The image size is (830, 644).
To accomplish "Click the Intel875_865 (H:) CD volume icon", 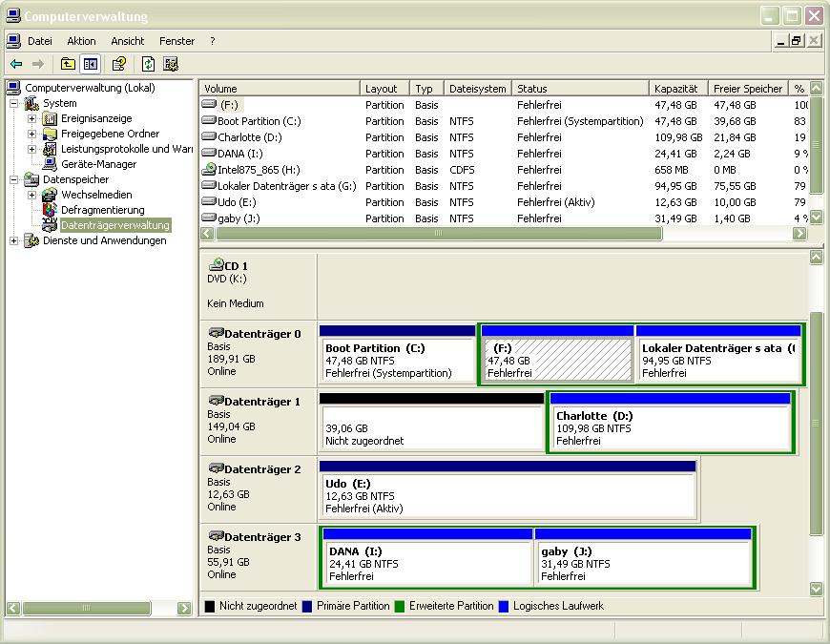I will pyautogui.click(x=210, y=170).
